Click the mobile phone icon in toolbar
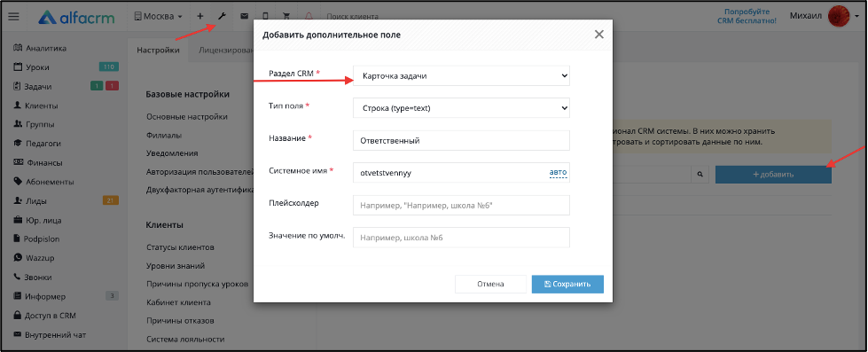 point(265,17)
